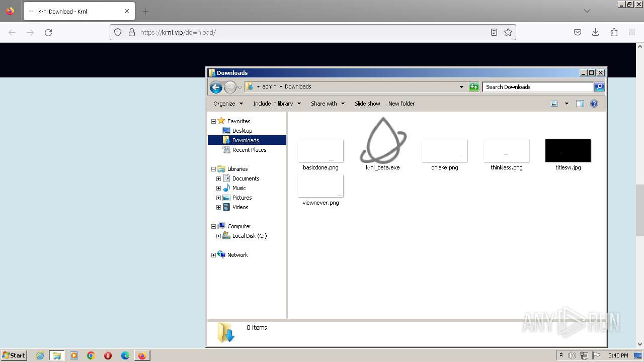The height and width of the screenshot is (362, 644).
Task: Close the Krnl Download tab
Action: click(127, 11)
